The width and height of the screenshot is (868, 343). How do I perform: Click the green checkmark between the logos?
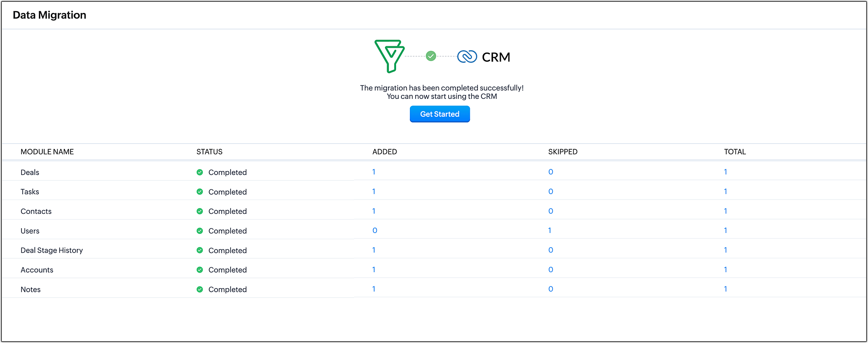click(431, 56)
